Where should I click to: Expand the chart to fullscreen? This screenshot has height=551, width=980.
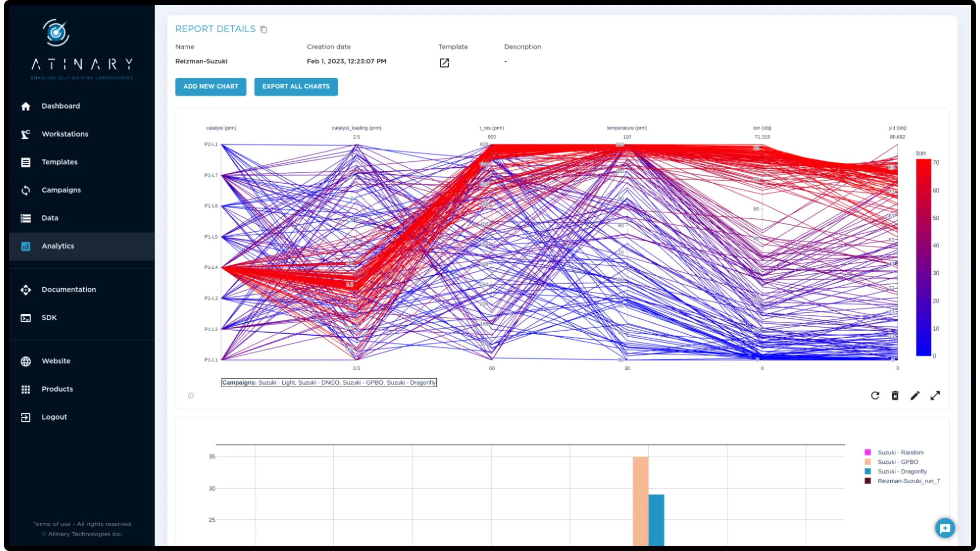936,395
